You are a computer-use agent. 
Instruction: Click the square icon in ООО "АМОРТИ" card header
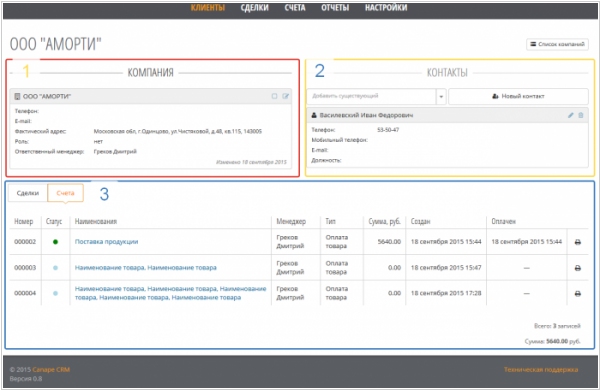pyautogui.click(x=274, y=96)
